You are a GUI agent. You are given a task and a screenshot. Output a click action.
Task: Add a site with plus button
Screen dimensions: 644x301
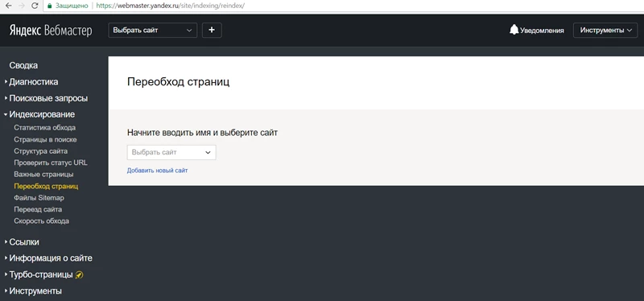tap(212, 31)
